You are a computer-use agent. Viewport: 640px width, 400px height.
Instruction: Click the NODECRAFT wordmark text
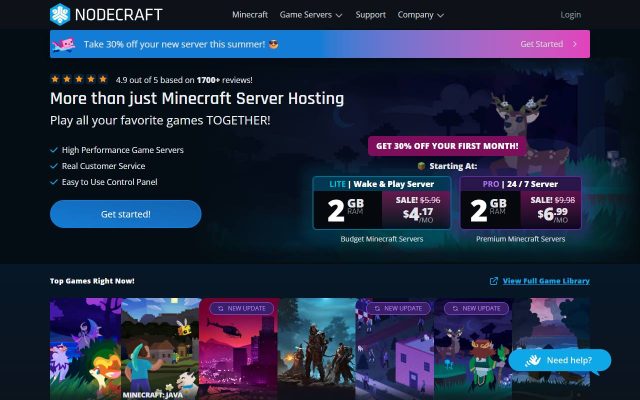[119, 15]
